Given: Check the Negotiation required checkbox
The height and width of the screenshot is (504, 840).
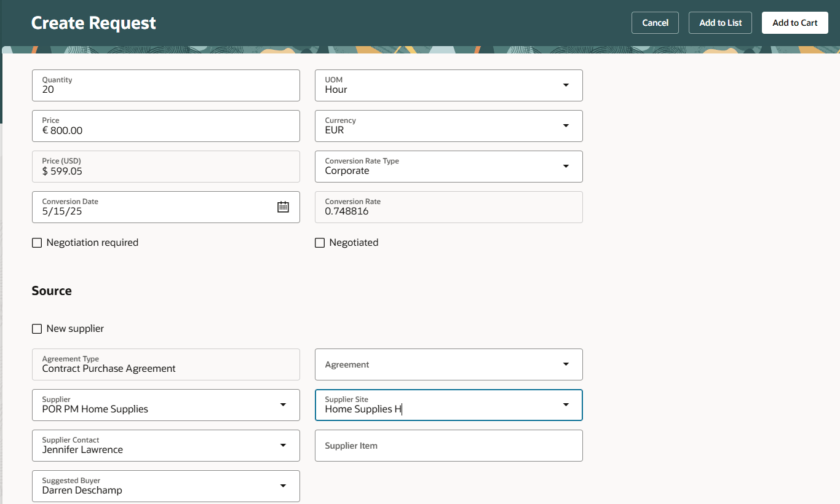Looking at the screenshot, I should click(x=37, y=243).
